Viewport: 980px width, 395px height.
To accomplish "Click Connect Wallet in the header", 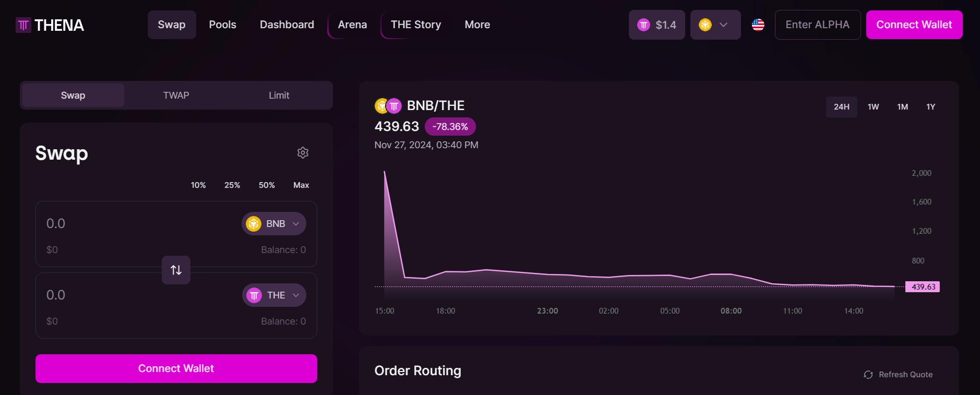I will [x=914, y=25].
